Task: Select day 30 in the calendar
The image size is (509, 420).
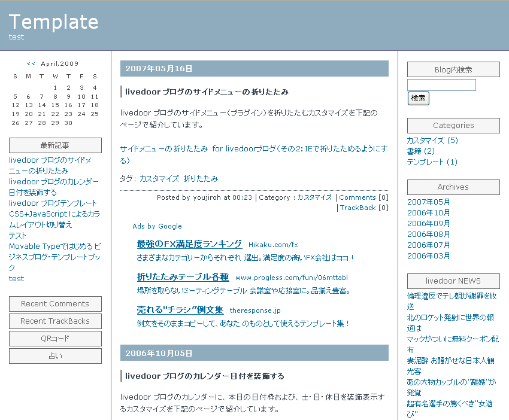Action: 68,123
